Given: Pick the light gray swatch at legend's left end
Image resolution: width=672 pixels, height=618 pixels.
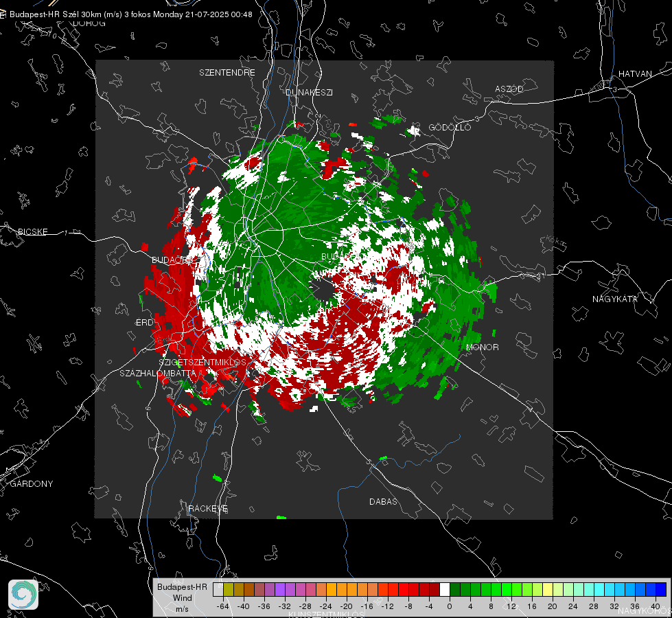Looking at the screenshot, I should [x=218, y=589].
